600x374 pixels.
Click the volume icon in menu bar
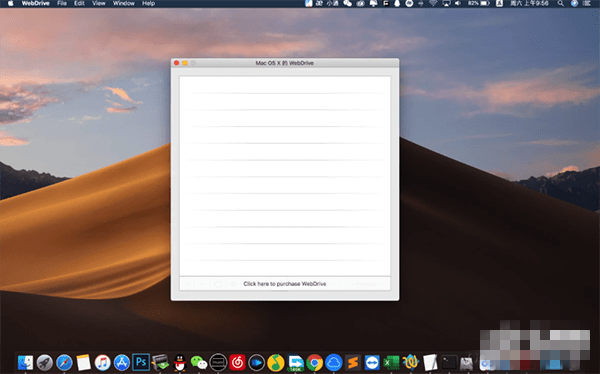point(458,3)
